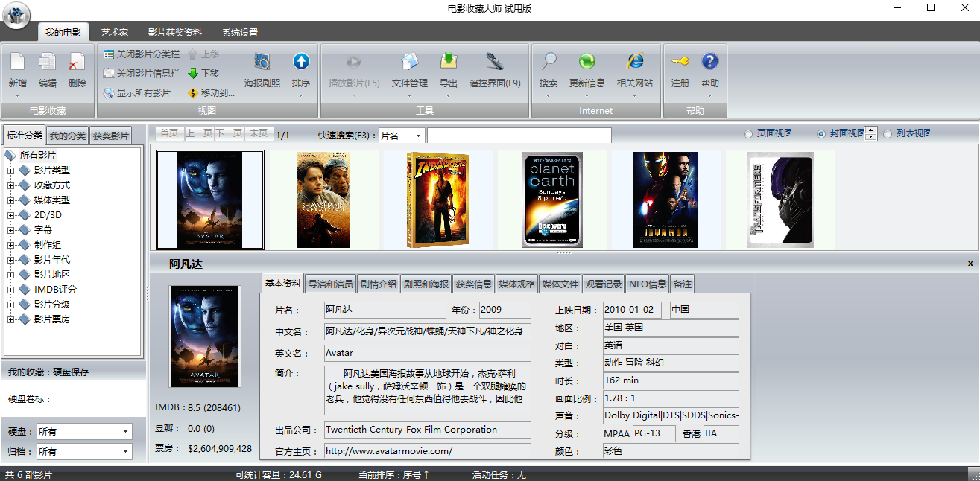Click the 删除 (Delete) icon in ribbon

tap(77, 63)
